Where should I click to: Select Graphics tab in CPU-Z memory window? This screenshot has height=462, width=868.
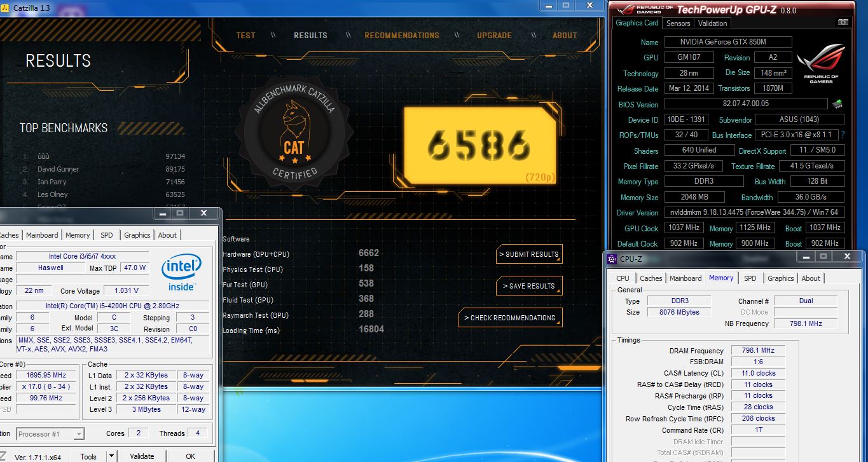click(781, 278)
